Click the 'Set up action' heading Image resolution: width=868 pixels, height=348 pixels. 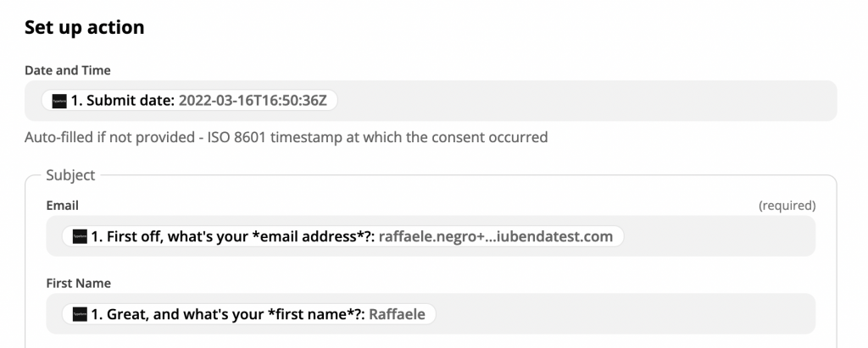(84, 27)
